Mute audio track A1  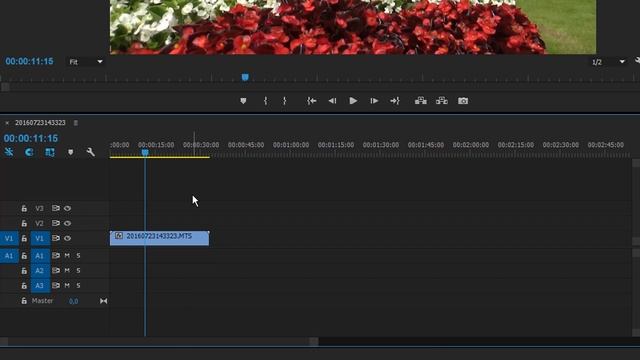pyautogui.click(x=67, y=256)
